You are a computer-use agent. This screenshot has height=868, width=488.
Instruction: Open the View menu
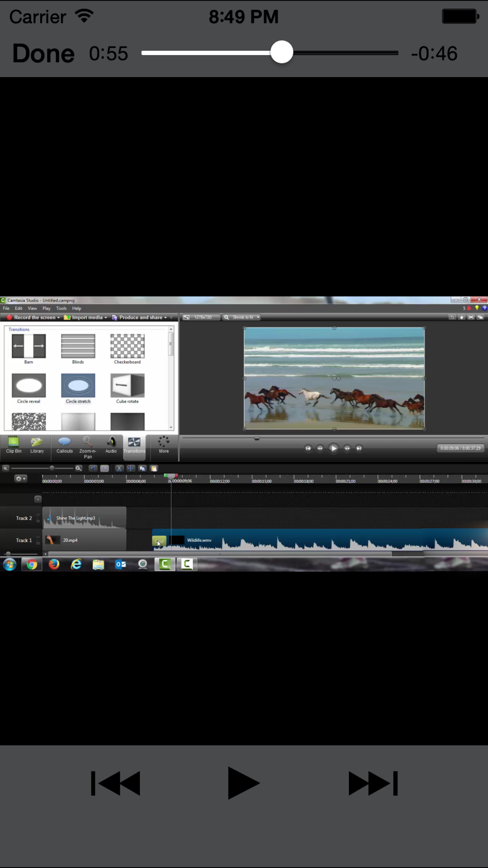pyautogui.click(x=32, y=309)
